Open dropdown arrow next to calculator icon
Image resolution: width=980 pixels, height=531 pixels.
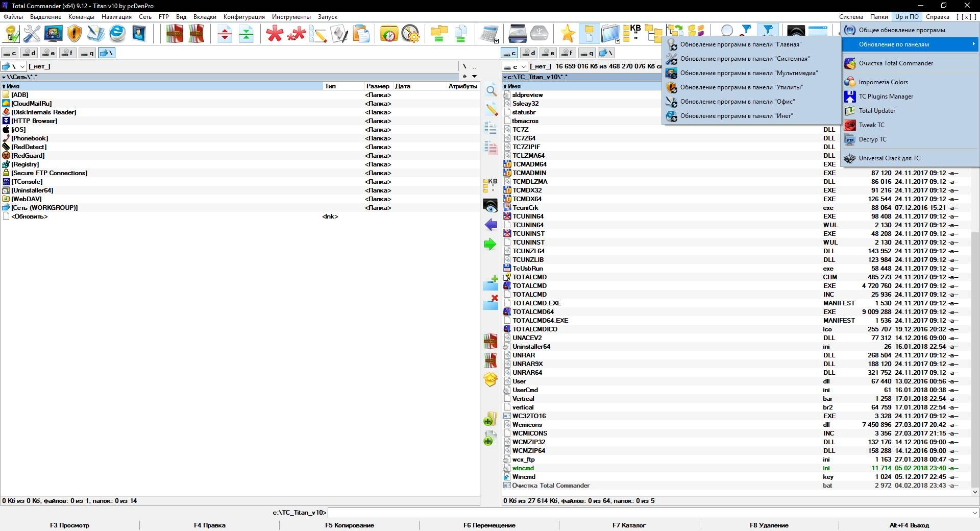tap(496, 41)
